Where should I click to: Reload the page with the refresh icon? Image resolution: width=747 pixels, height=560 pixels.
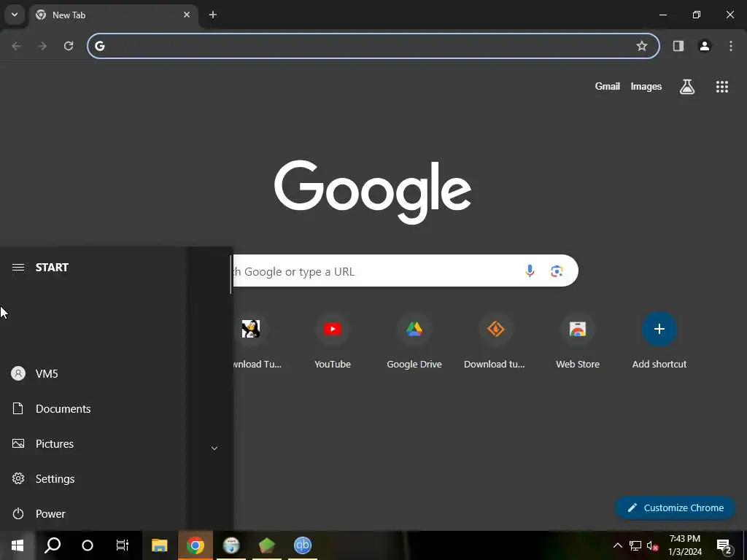pos(69,46)
